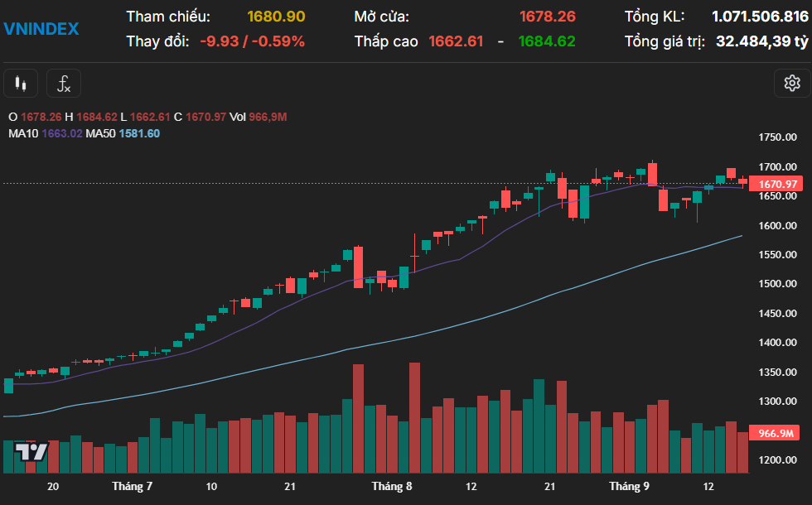Viewport: 812px width, 505px height.
Task: Jump to Tháng 8 on time axis
Action: [x=392, y=486]
